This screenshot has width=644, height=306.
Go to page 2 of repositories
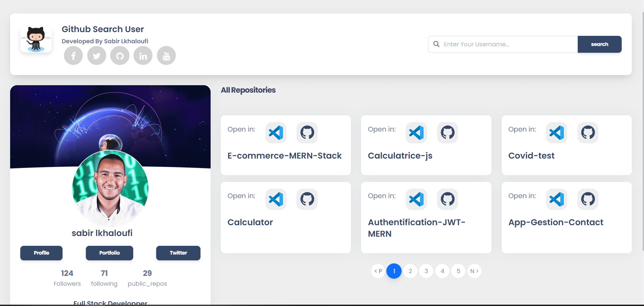(410, 271)
